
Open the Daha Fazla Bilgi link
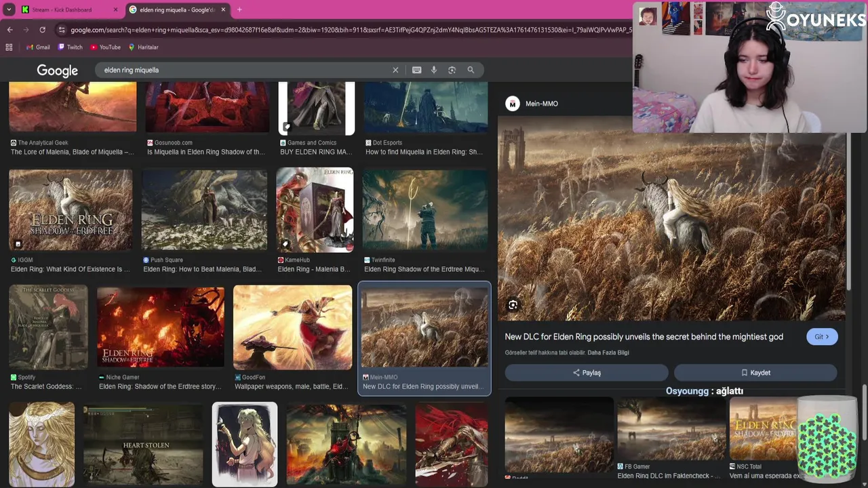(608, 352)
